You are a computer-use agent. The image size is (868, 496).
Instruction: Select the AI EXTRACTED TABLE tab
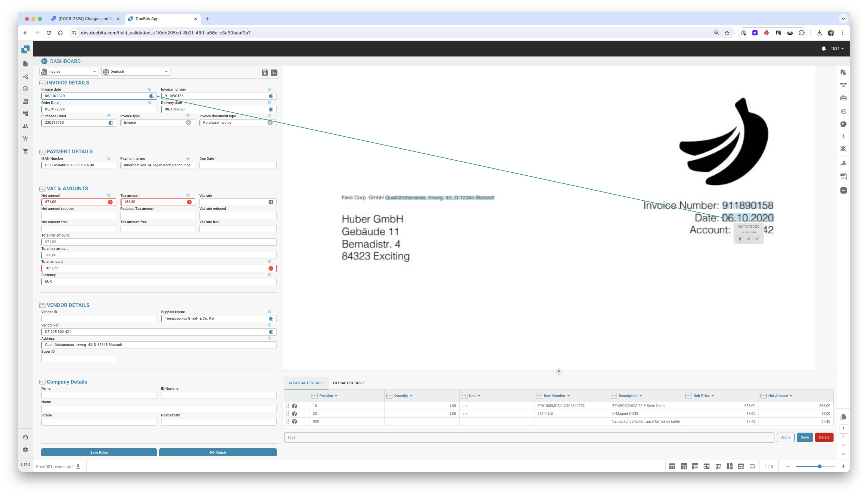[306, 383]
